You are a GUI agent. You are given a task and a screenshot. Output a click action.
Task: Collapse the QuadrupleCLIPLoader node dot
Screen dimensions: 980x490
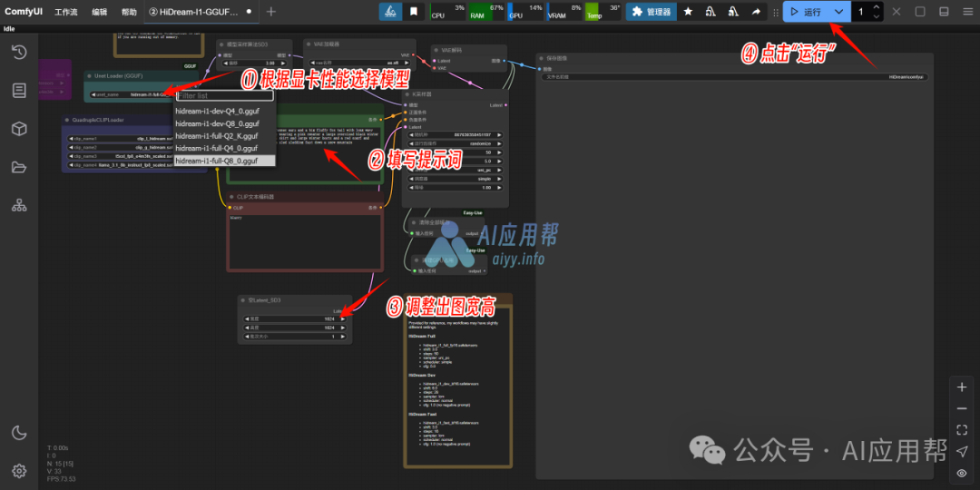tap(67, 120)
